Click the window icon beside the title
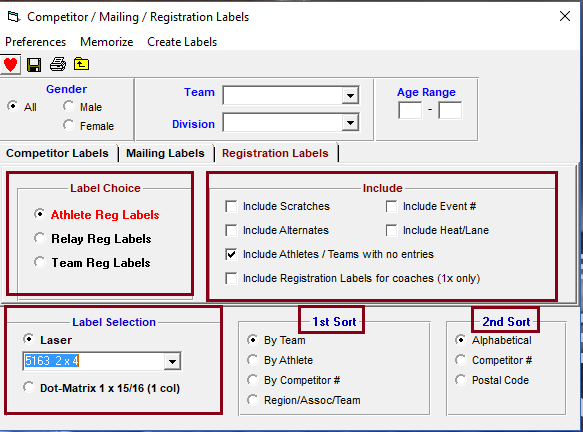 [x=13, y=17]
